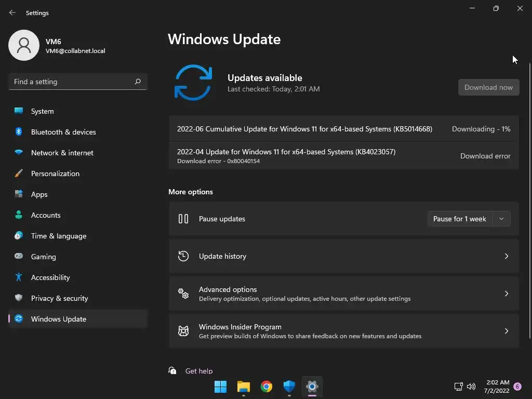532x399 pixels.
Task: Expand Update history chevron
Action: point(506,256)
